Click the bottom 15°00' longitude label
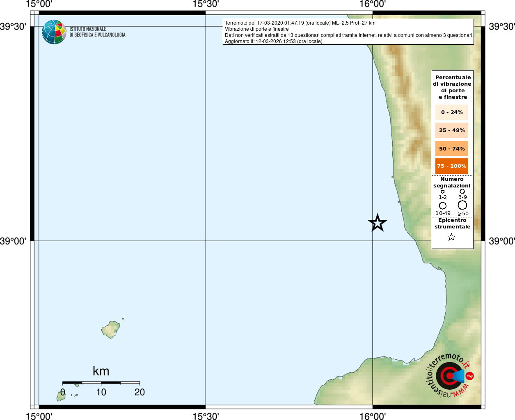The width and height of the screenshot is (515, 420). click(x=39, y=416)
